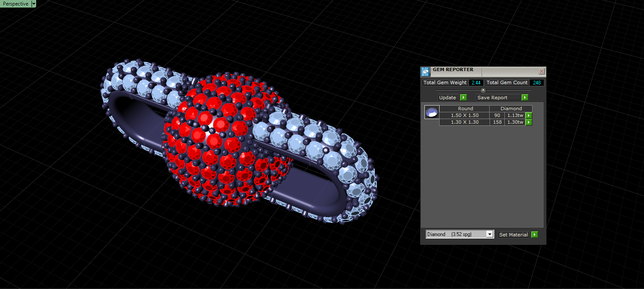Click the Gem Reporter panel icon

coord(425,72)
